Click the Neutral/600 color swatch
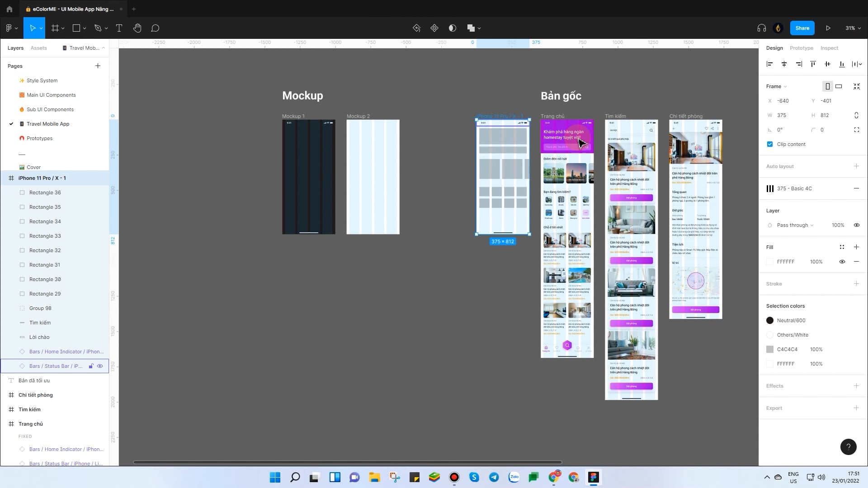 (x=770, y=320)
